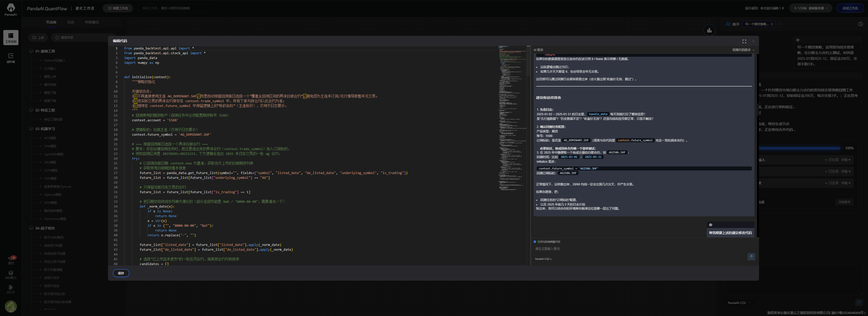The height and width of the screenshot is (316, 868).
Task: Open the 算力 compute balance icon
Action: (x=11, y=275)
